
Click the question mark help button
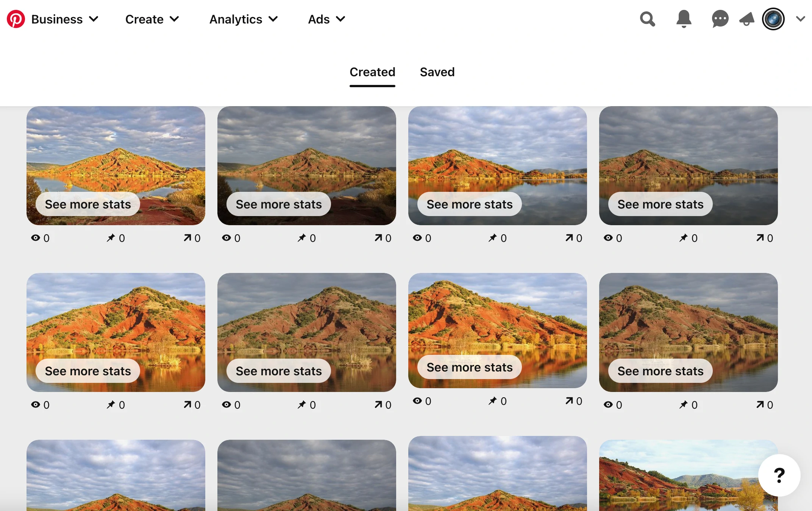pos(779,475)
